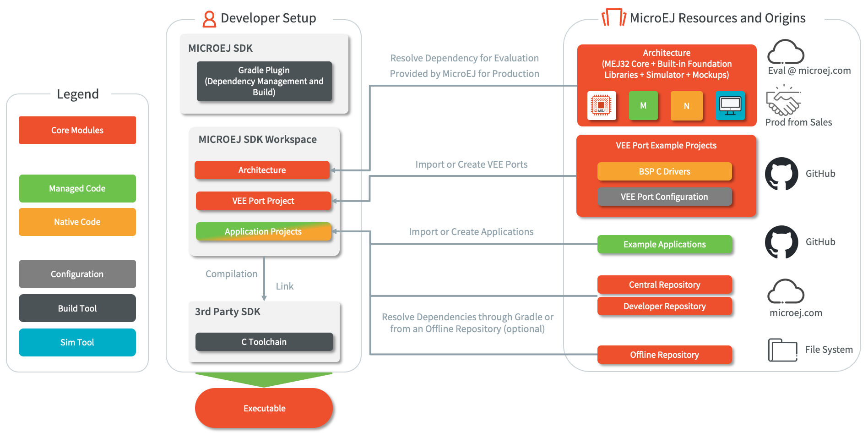Click the Managed Code legend swatch
868x438 pixels.
77,188
